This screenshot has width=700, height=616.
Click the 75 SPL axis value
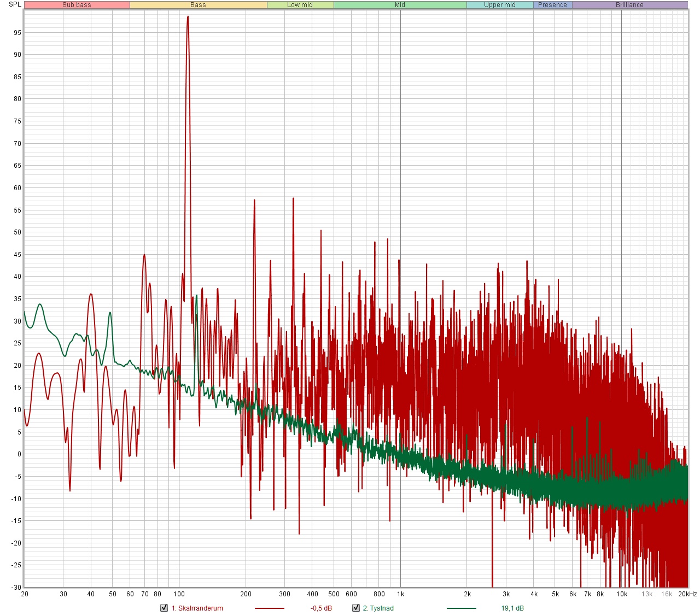[17, 121]
